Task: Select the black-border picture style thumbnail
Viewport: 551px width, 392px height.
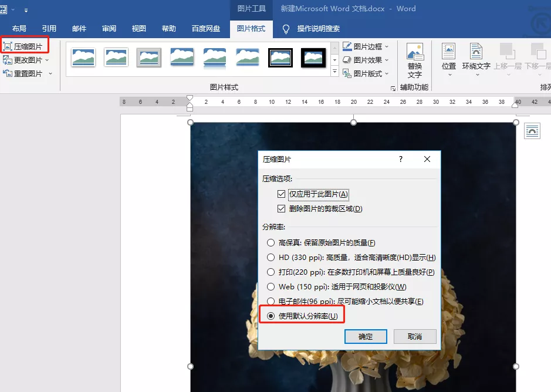Action: [x=280, y=58]
